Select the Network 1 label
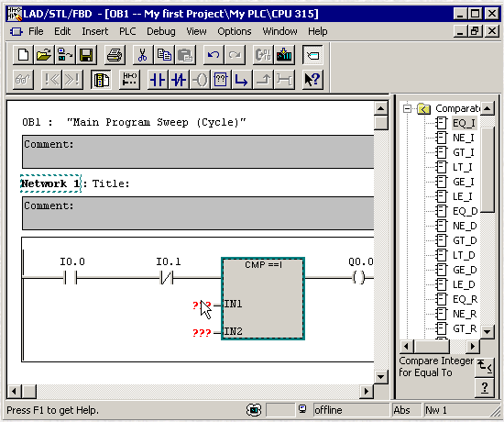This screenshot has height=422, width=504. [50, 183]
